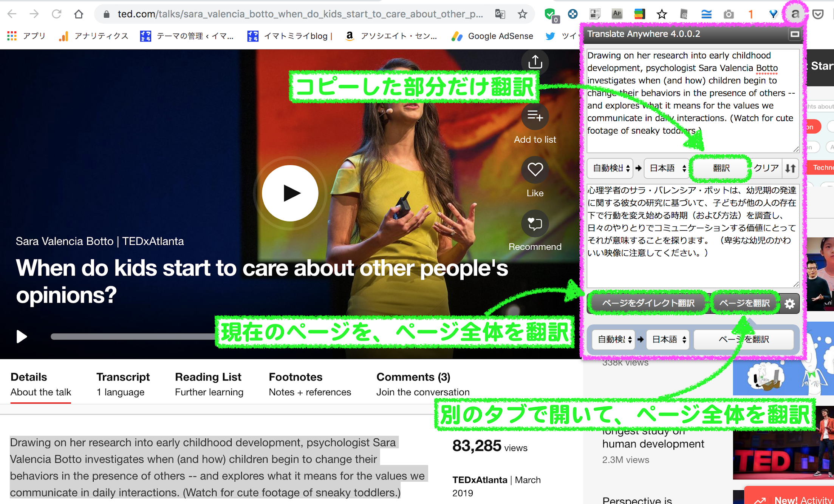Click the talk title 'When do kids start to care'

(262, 281)
